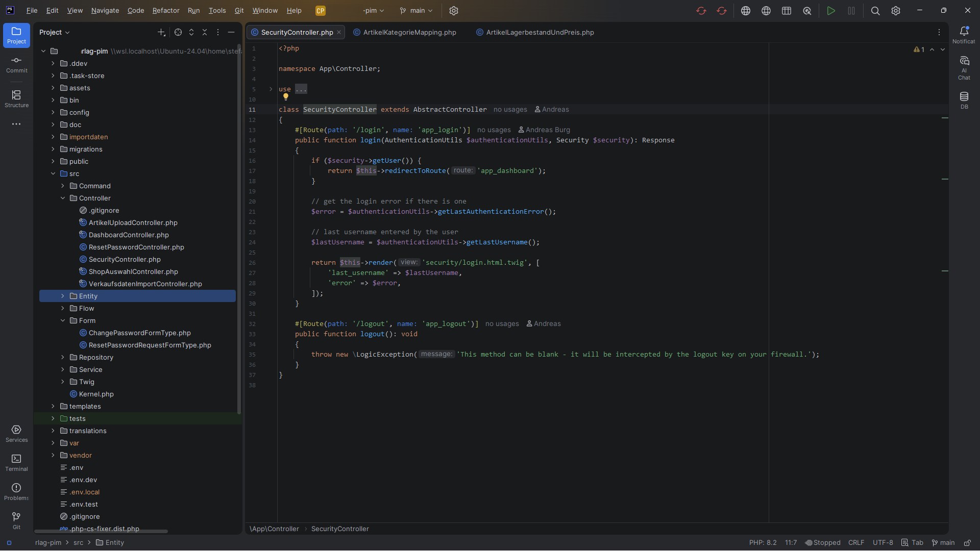Open Project panel options menu
The image size is (980, 551).
coord(218,32)
